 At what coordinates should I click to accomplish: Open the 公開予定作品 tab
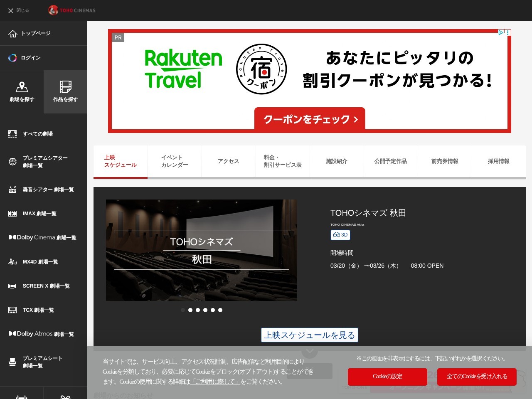(x=391, y=161)
